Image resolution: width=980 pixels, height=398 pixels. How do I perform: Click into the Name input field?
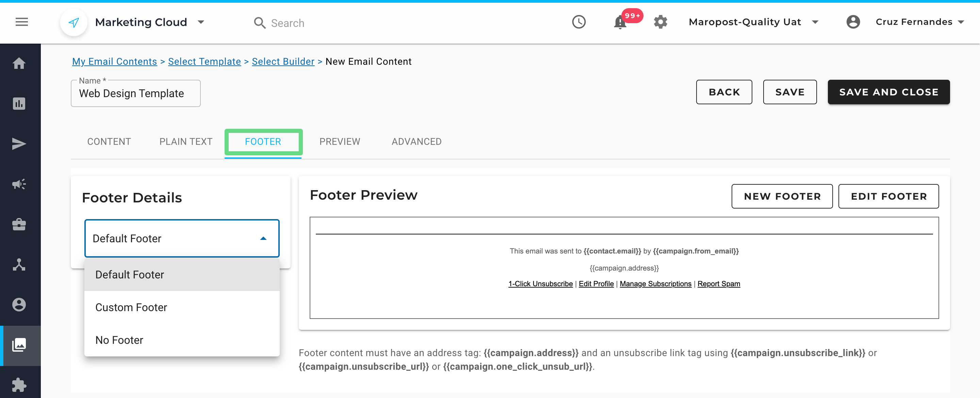tap(136, 94)
